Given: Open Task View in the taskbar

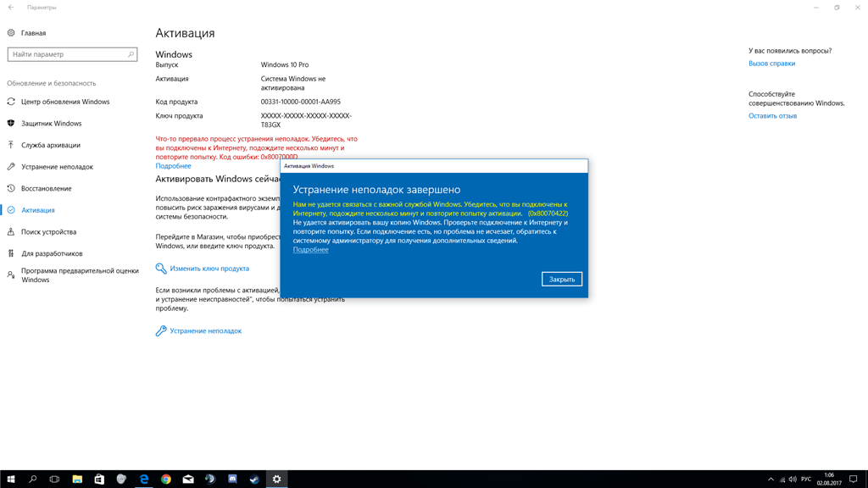Looking at the screenshot, I should [x=54, y=480].
